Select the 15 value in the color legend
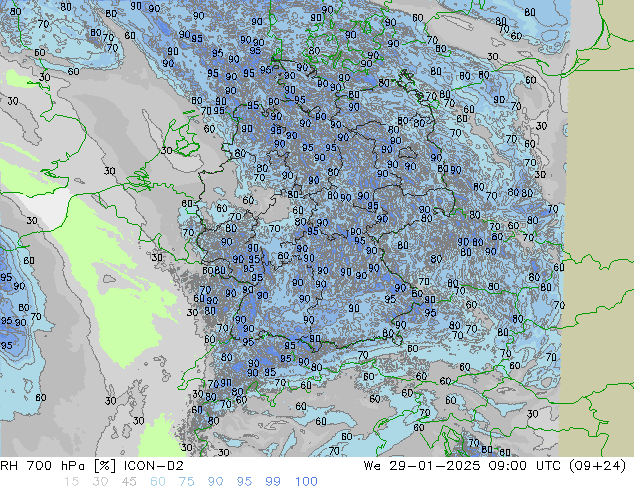Image resolution: width=634 pixels, height=490 pixels. tap(71, 482)
